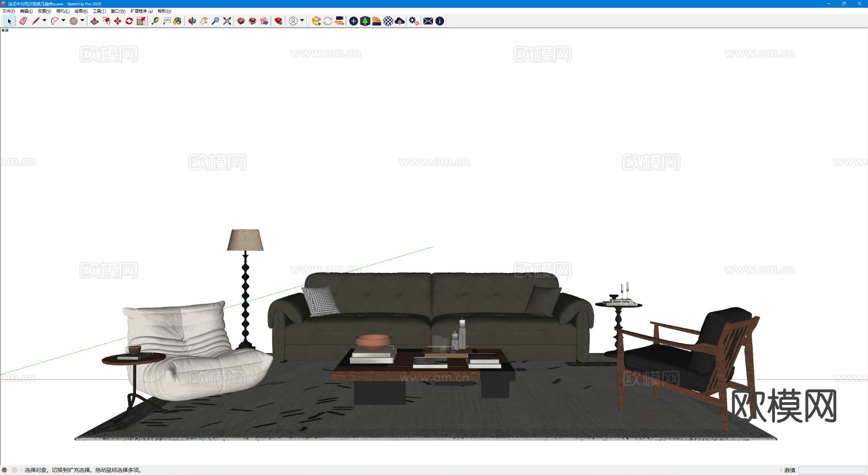
Task: Select the Text label tool
Action: (166, 21)
